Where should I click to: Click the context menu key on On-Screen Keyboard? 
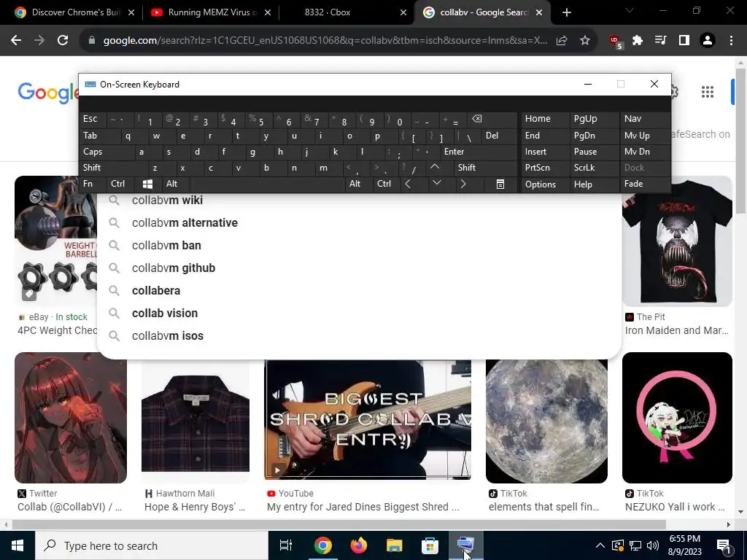500,184
